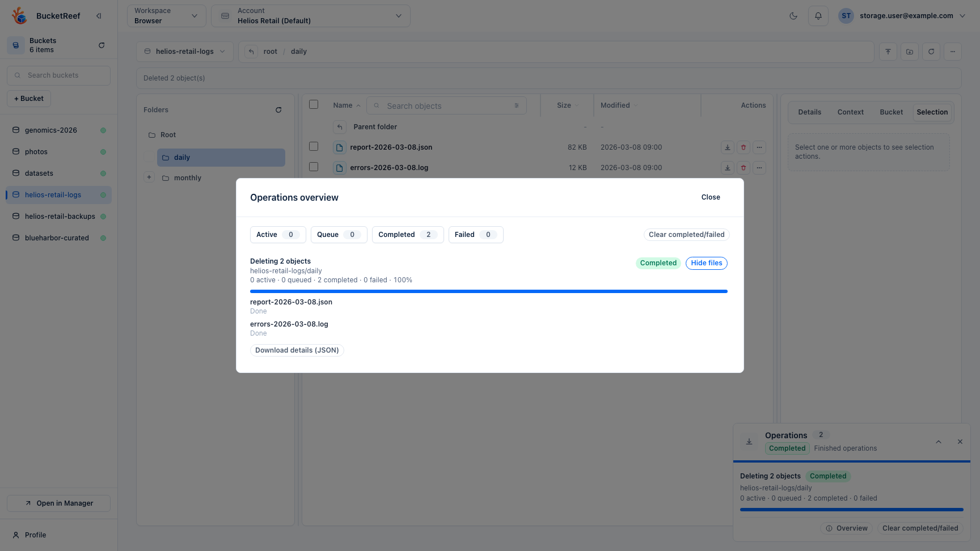Clear completed/failed in overview dialog
This screenshot has height=551, width=980.
coord(687,235)
